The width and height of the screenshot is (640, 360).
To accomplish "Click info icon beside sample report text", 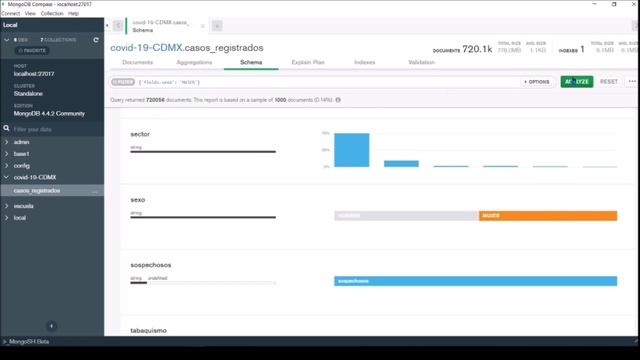I will tap(338, 100).
